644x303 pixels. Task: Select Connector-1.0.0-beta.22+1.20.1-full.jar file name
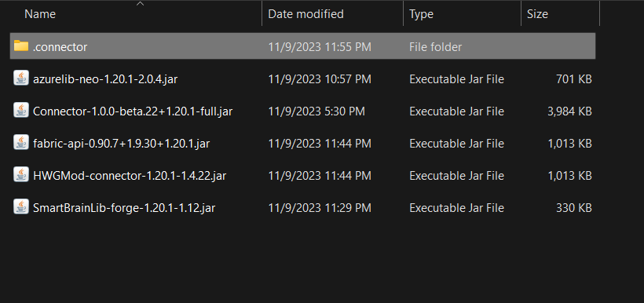(133, 111)
